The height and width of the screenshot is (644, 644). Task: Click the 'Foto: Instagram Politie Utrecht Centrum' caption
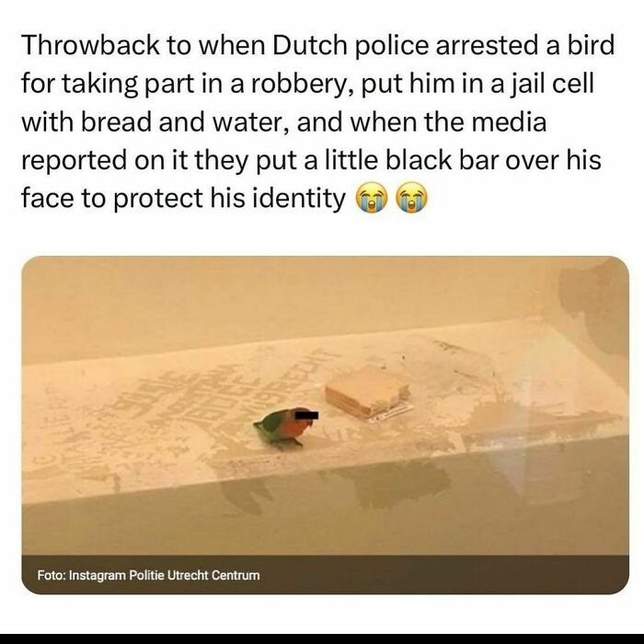(148, 575)
